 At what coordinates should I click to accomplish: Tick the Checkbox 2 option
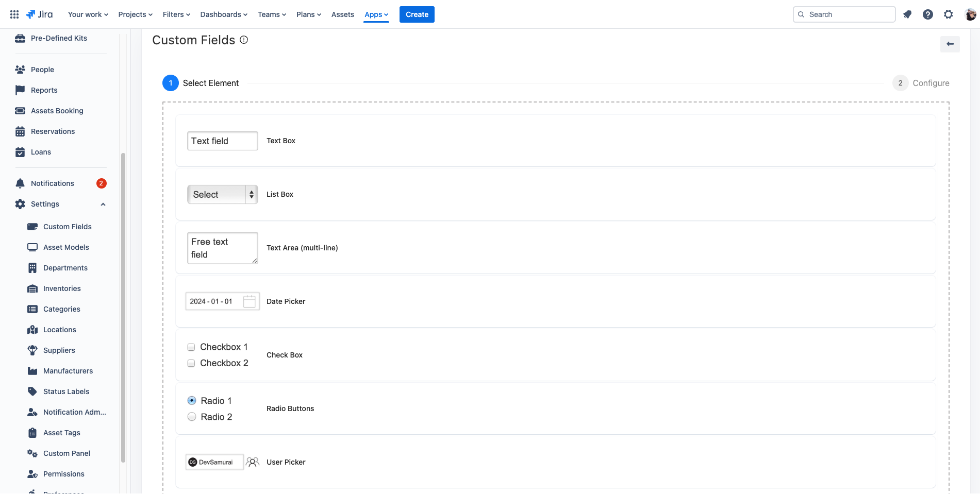191,363
